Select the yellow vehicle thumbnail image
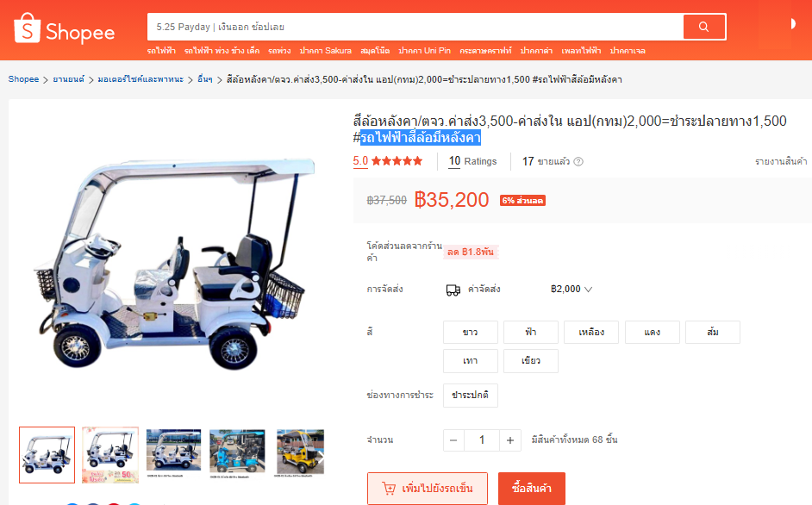The height and width of the screenshot is (505, 812). coord(300,452)
